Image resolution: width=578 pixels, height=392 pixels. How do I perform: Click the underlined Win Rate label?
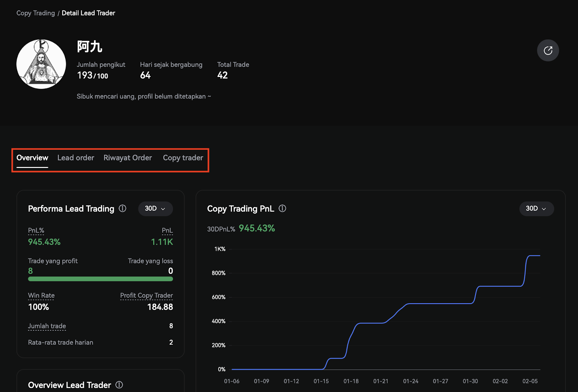(x=41, y=296)
